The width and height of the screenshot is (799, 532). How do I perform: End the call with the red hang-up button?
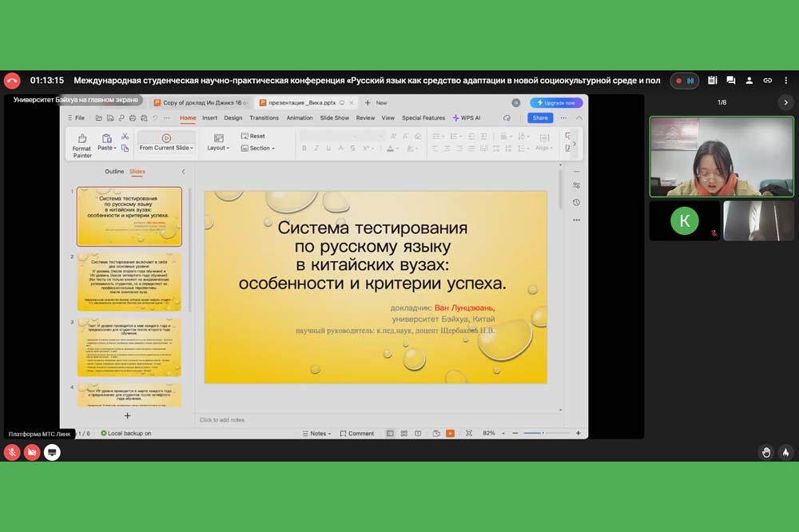click(12, 81)
